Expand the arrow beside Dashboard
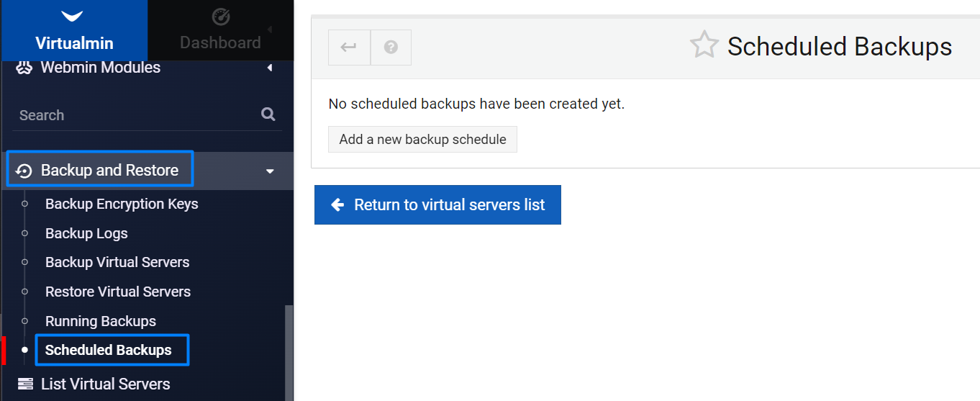This screenshot has width=980, height=401. click(270, 30)
